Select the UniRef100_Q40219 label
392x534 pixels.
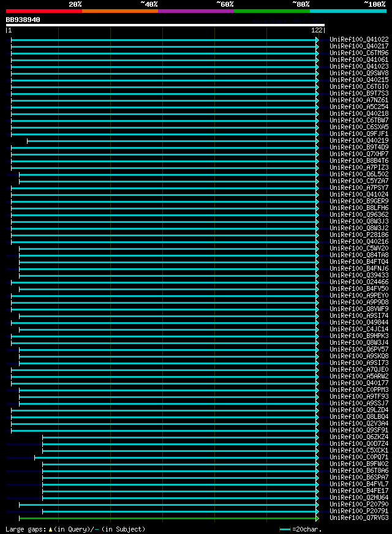click(359, 141)
